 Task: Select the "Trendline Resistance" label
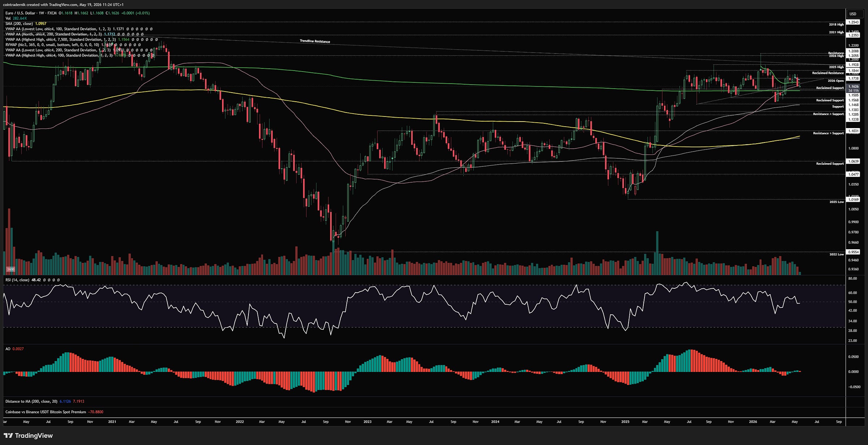(x=315, y=41)
